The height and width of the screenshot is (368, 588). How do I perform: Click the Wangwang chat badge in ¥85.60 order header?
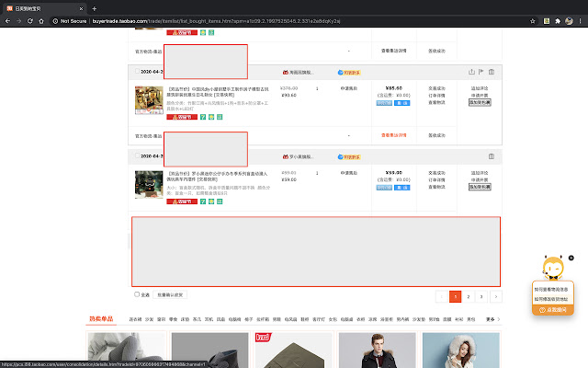(x=349, y=73)
